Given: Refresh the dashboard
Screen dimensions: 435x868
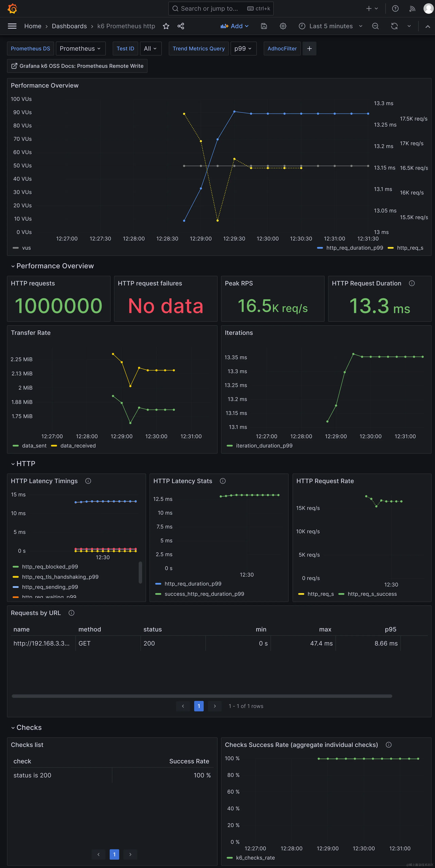Looking at the screenshot, I should tap(394, 26).
